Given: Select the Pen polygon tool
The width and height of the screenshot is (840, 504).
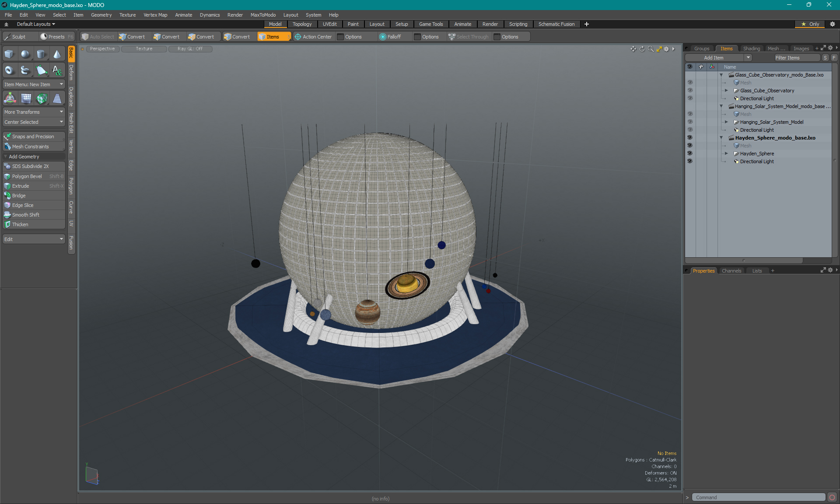Looking at the screenshot, I should 41,70.
